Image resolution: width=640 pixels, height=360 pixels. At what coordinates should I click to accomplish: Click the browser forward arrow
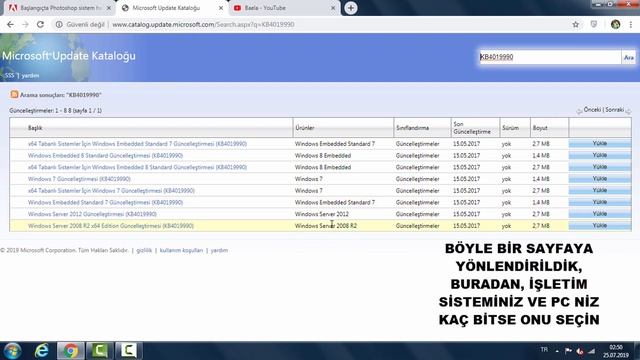pyautogui.click(x=25, y=24)
